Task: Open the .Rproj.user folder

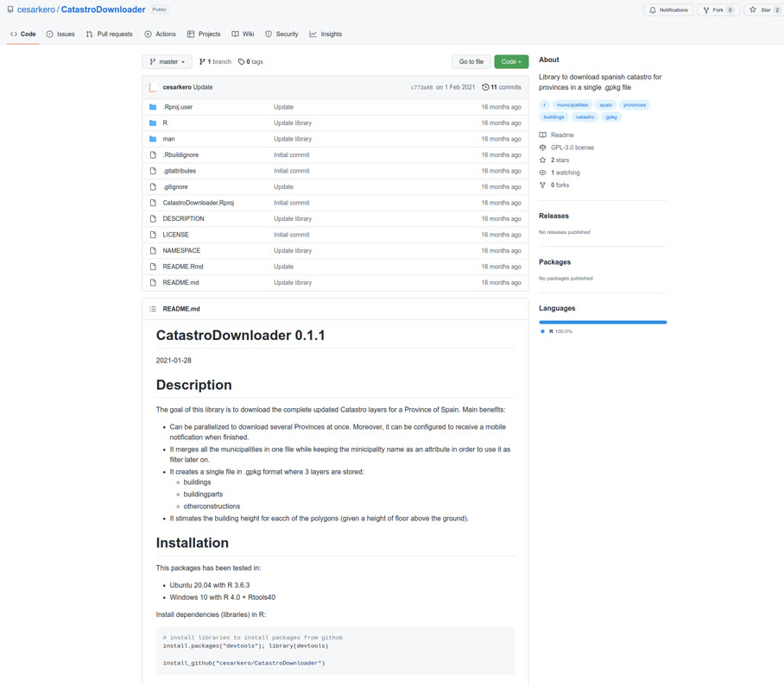Action: coord(178,107)
